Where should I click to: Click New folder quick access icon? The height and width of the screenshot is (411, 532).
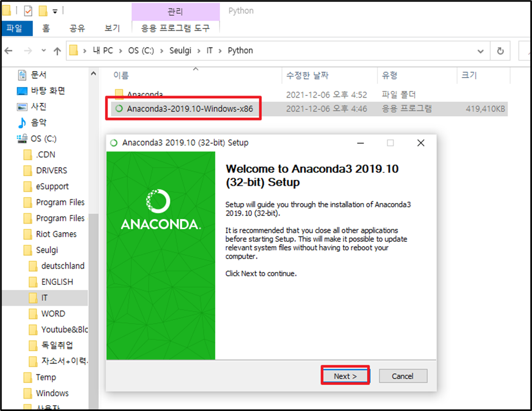pos(43,11)
